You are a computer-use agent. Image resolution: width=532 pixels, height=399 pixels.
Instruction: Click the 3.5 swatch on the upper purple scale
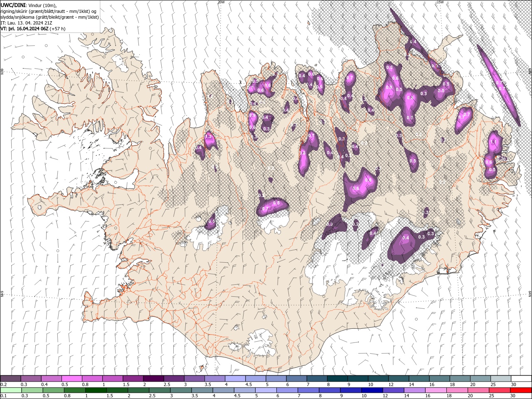tap(215, 379)
